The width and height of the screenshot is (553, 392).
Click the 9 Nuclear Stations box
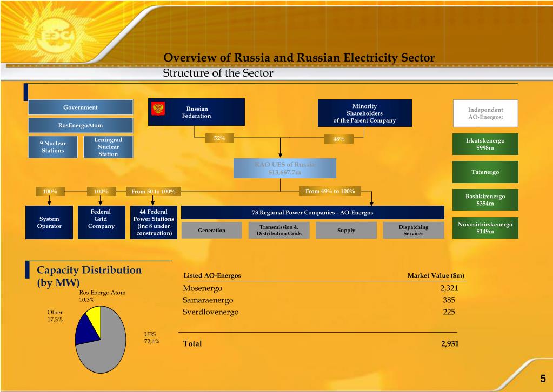[53, 147]
